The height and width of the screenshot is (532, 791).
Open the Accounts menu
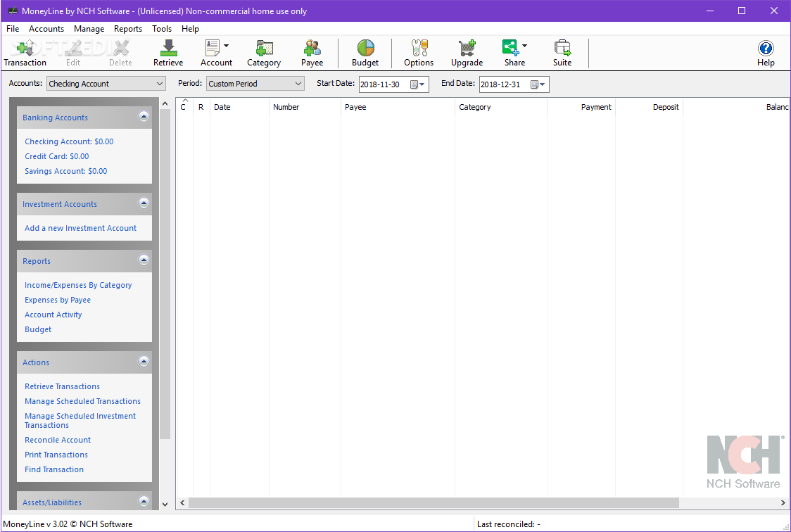point(46,29)
